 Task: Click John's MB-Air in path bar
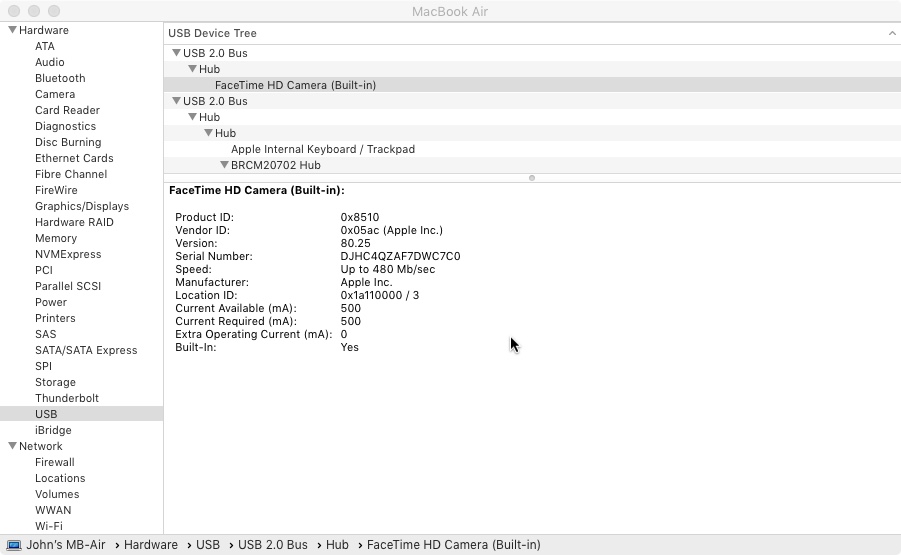point(66,545)
